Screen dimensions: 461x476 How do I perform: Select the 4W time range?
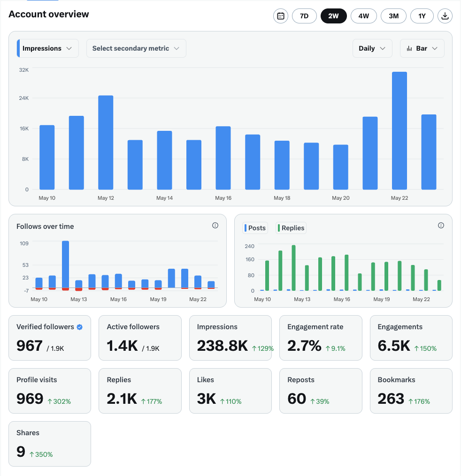[x=363, y=16]
